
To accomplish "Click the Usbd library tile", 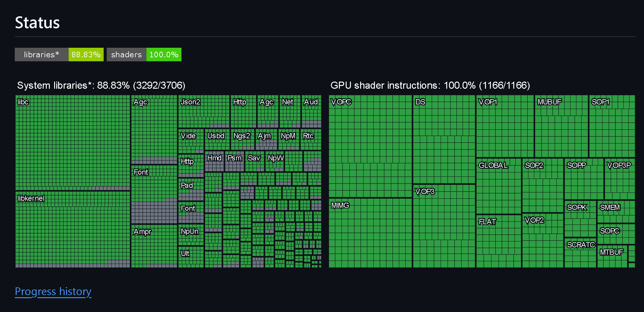I will click(217, 140).
